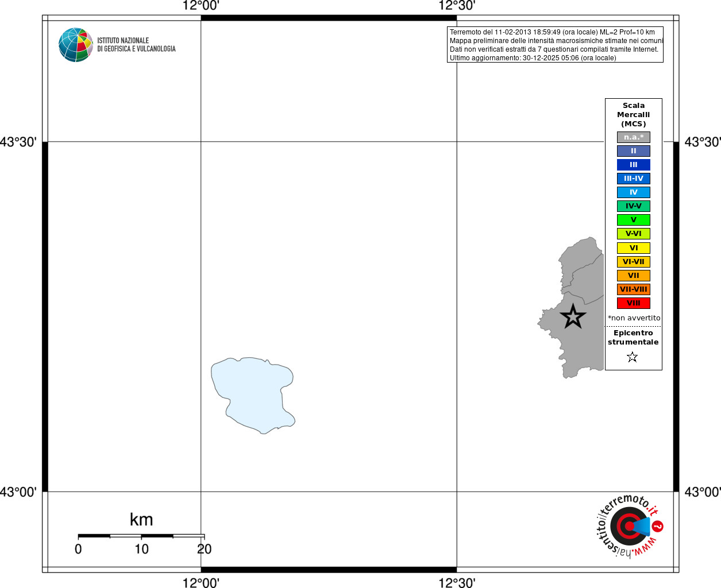This screenshot has width=721, height=588.
Task: Click the scale bar '20' label
Action: click(x=205, y=549)
